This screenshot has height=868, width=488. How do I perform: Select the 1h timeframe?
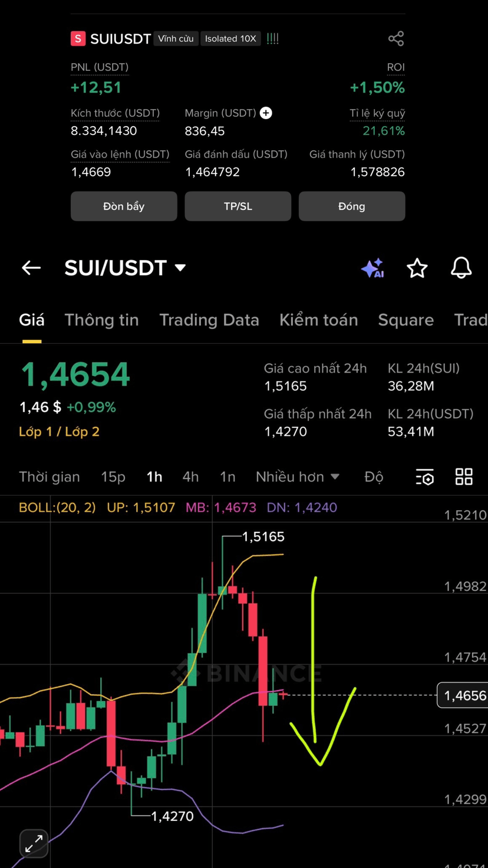pyautogui.click(x=154, y=476)
